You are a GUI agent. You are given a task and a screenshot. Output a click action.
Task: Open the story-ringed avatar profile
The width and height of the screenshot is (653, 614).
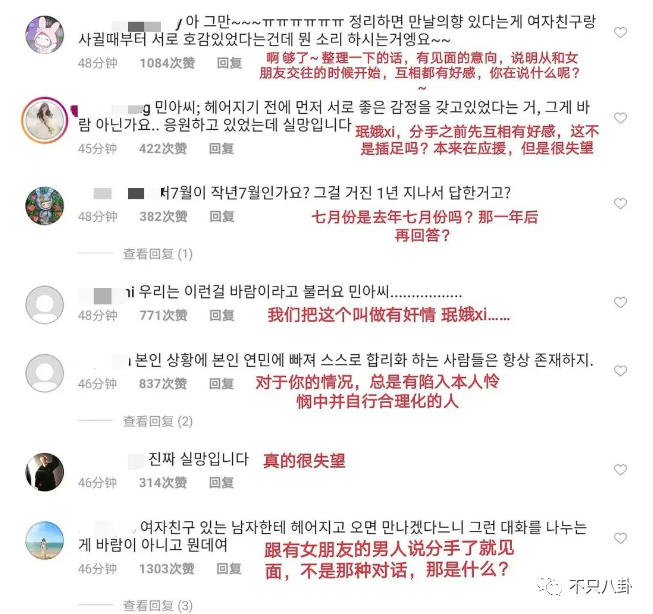45,120
